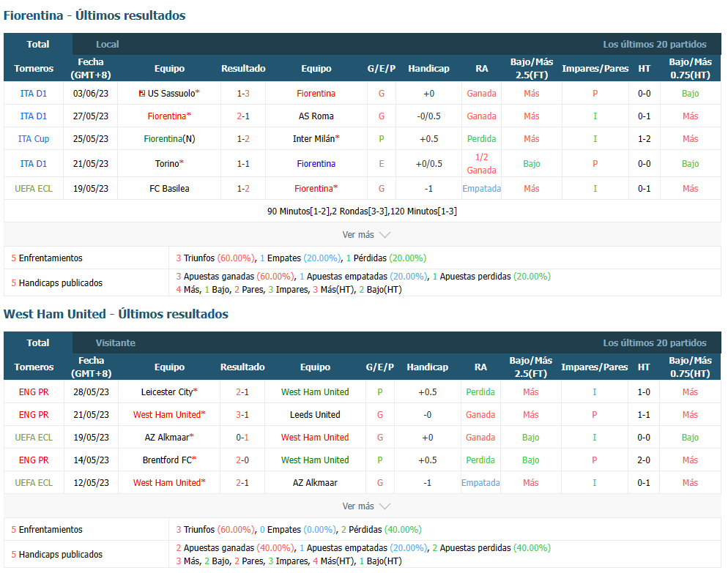This screenshot has height=573, width=728.
Task: Click 'West Ham United - Últimos resultados' heading
Action: click(116, 315)
